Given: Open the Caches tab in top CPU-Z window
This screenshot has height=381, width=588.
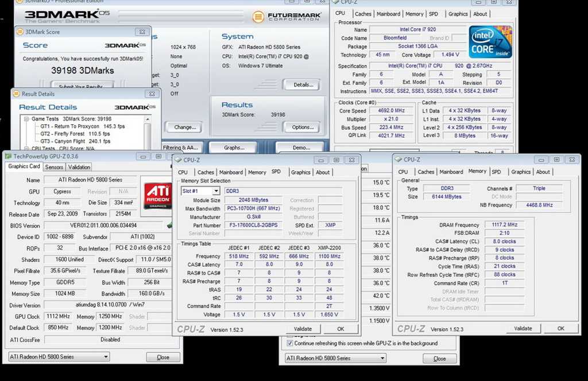Looking at the screenshot, I should 363,14.
